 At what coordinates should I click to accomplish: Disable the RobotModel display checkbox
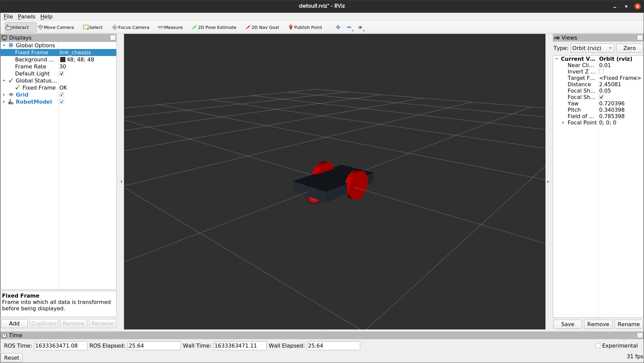62,102
